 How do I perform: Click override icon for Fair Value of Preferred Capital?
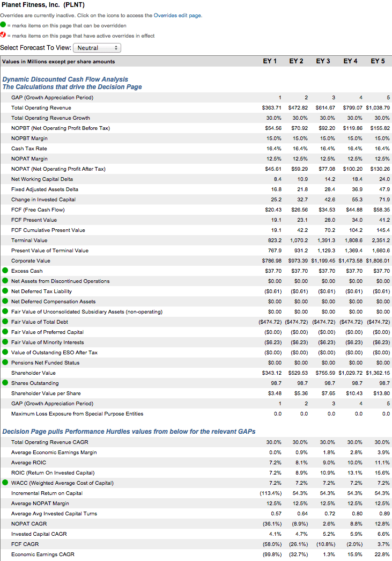[x=5, y=332]
